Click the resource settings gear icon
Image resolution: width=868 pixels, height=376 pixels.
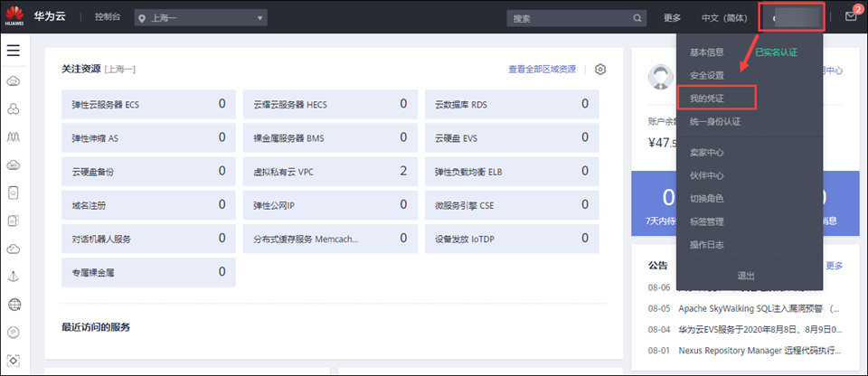click(600, 70)
